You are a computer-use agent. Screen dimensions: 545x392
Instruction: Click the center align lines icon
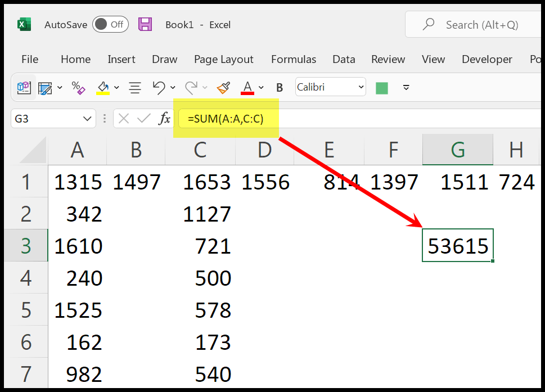coord(135,88)
